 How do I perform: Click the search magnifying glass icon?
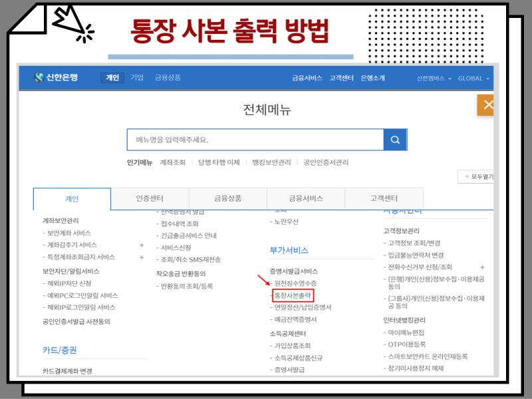[395, 140]
